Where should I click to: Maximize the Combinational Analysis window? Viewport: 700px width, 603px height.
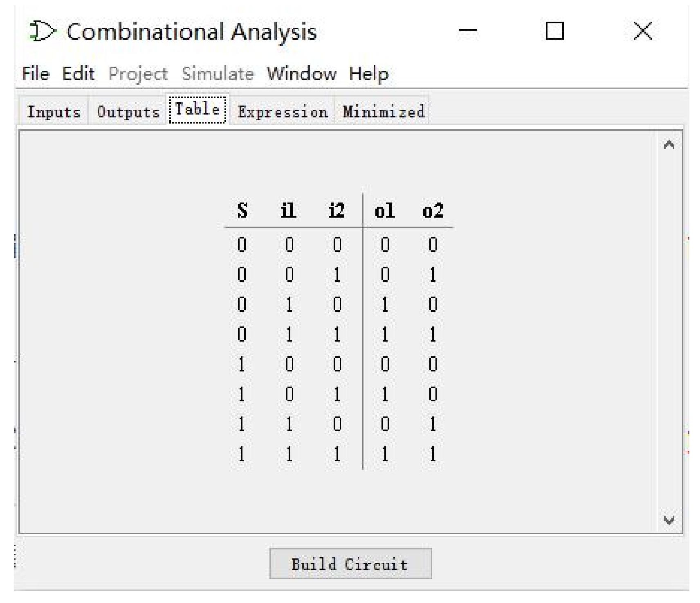(x=555, y=31)
